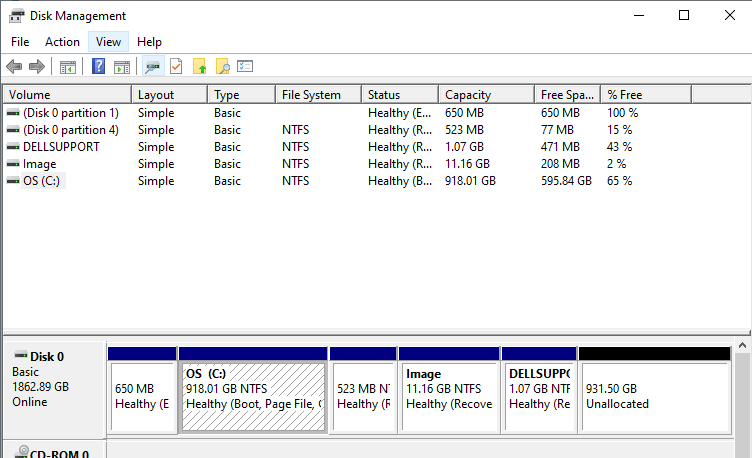
Task: Open the File menu
Action: point(20,42)
